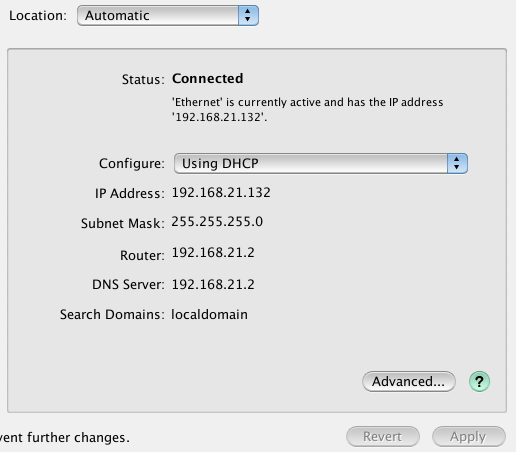Image resolution: width=516 pixels, height=452 pixels.
Task: Select the IP Address value 192.168.21.132
Action: point(221,193)
